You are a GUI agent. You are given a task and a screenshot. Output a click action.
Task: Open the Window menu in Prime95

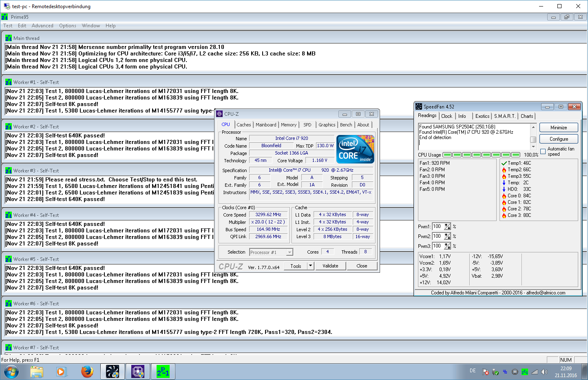point(91,26)
